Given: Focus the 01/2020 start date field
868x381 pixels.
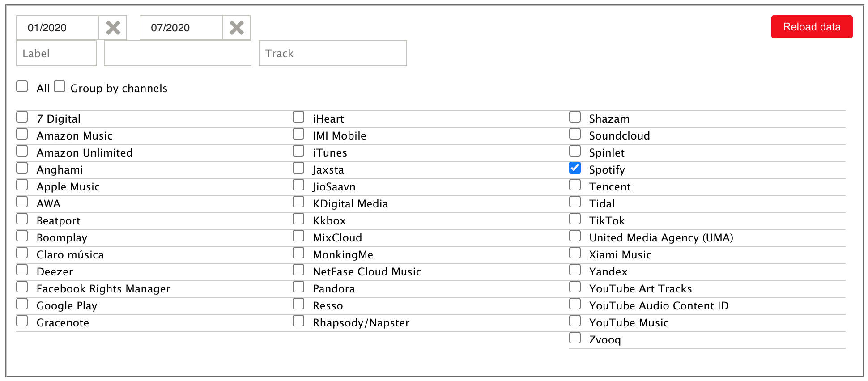Looking at the screenshot, I should (x=58, y=28).
